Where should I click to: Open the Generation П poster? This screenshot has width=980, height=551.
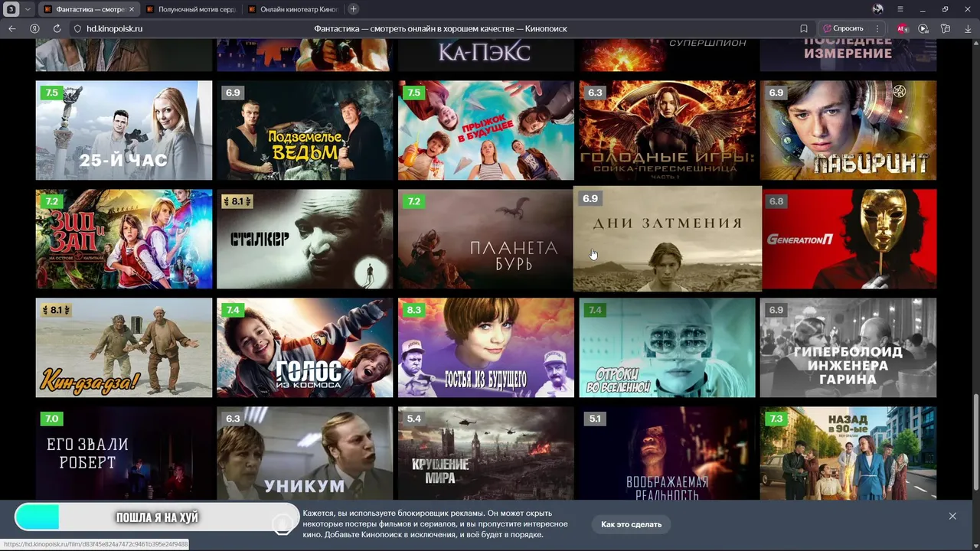point(848,239)
